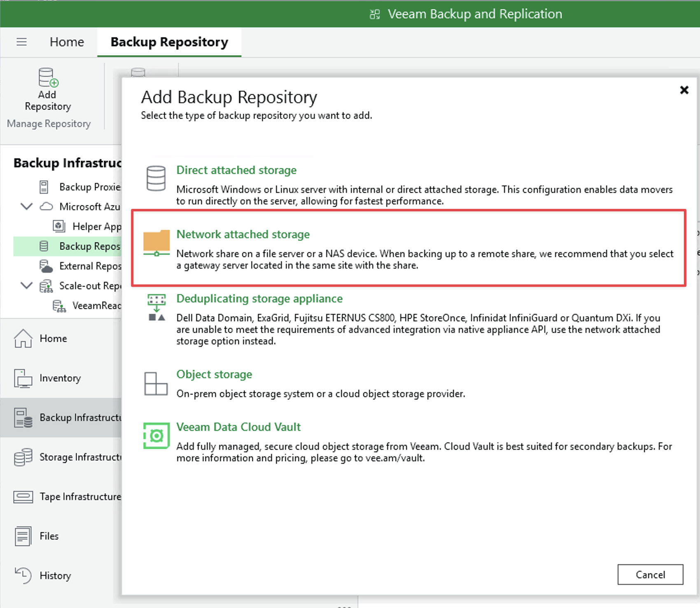The width and height of the screenshot is (700, 608).
Task: Open Tape Infrastructure in the sidebar
Action: [x=80, y=496]
